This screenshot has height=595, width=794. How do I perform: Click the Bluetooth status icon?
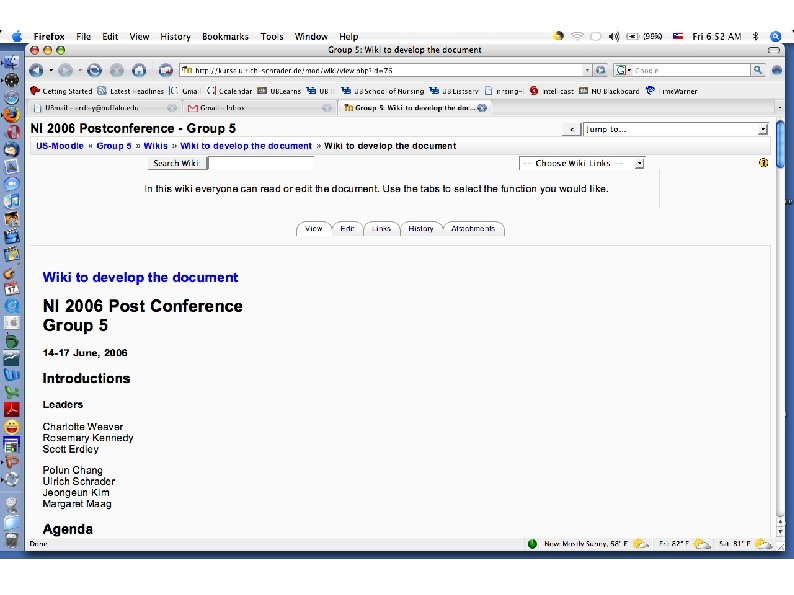point(756,36)
